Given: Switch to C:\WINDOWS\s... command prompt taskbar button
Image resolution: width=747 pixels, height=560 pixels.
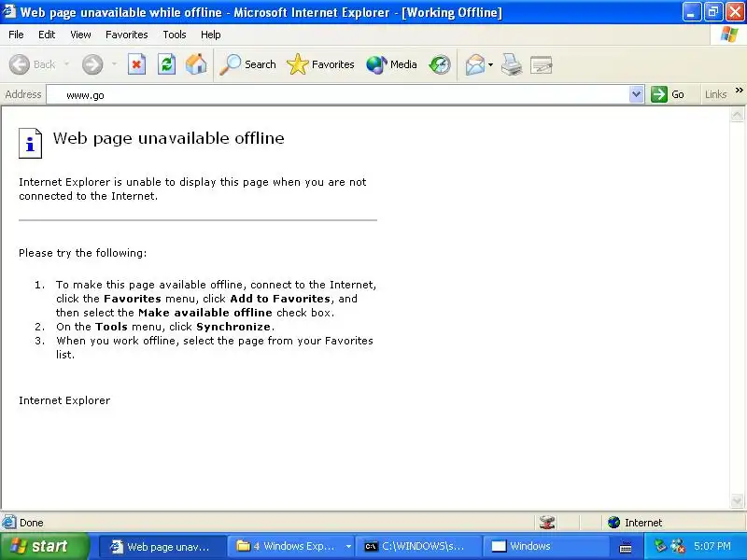Looking at the screenshot, I should pyautogui.click(x=418, y=547).
